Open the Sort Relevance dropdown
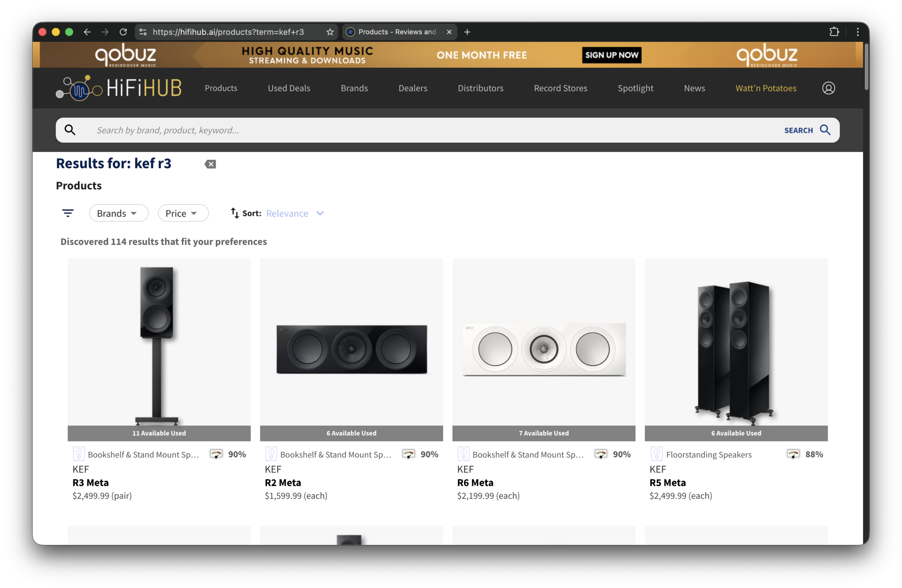 click(x=295, y=213)
